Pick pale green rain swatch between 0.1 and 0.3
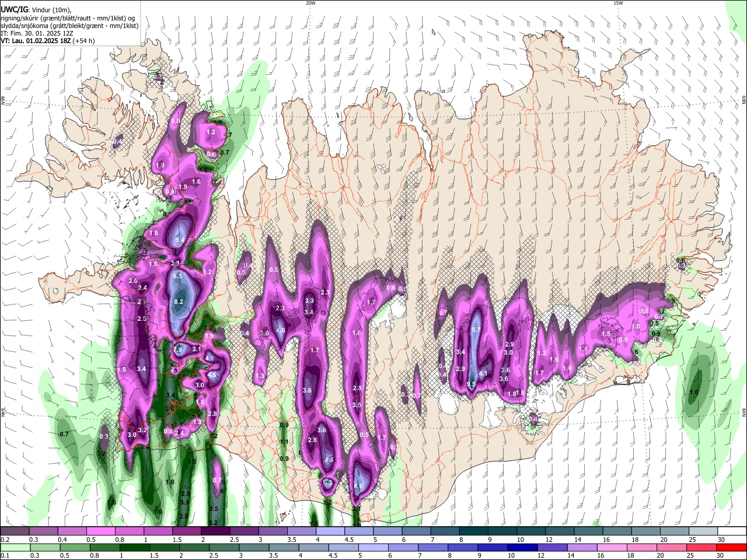This screenshot has height=560, width=747. click(x=15, y=547)
